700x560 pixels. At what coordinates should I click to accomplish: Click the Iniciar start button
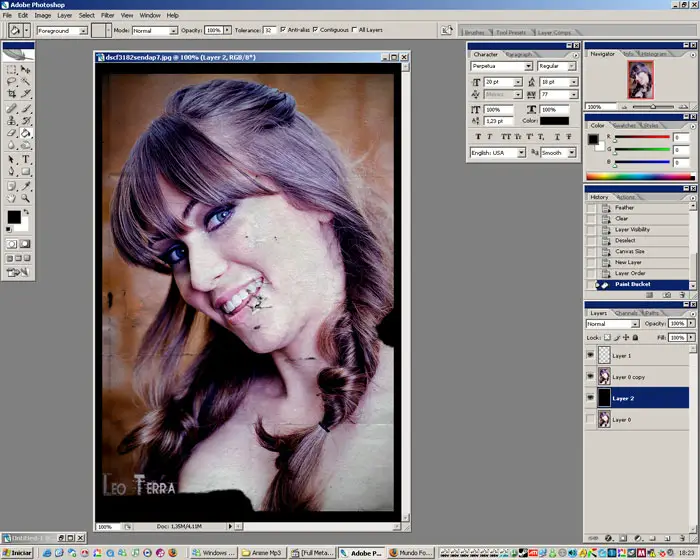(x=17, y=552)
